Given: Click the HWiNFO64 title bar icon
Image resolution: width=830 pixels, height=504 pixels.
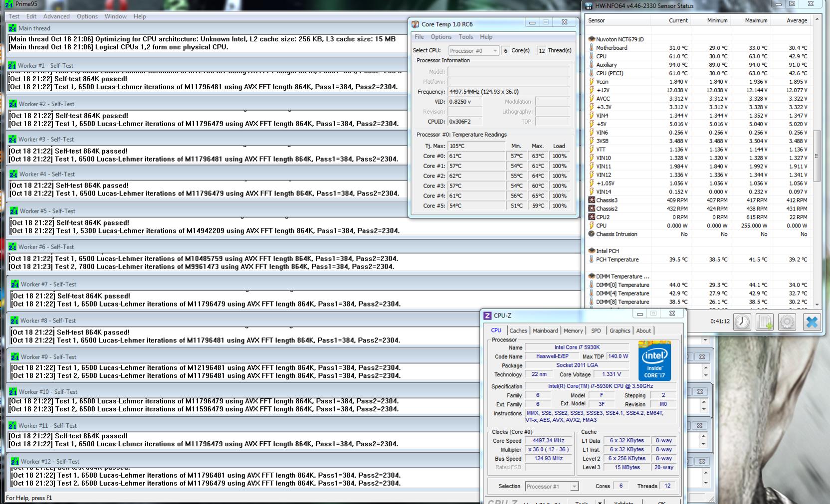Looking at the screenshot, I should (589, 6).
